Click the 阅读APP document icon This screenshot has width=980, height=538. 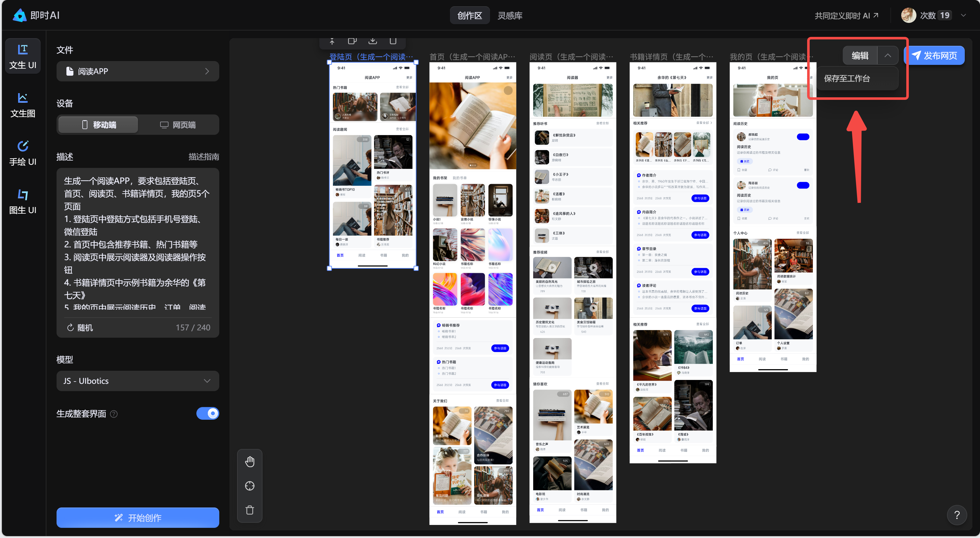(70, 71)
